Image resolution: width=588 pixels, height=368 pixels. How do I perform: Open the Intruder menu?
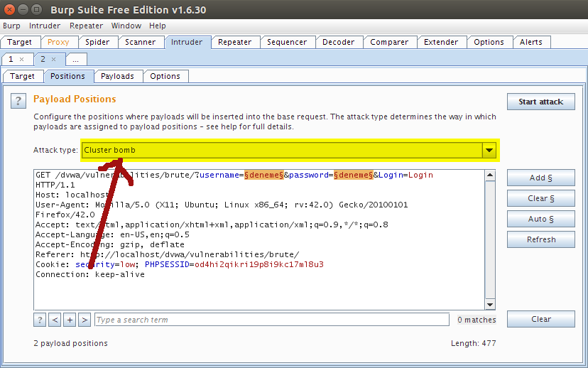[45, 26]
